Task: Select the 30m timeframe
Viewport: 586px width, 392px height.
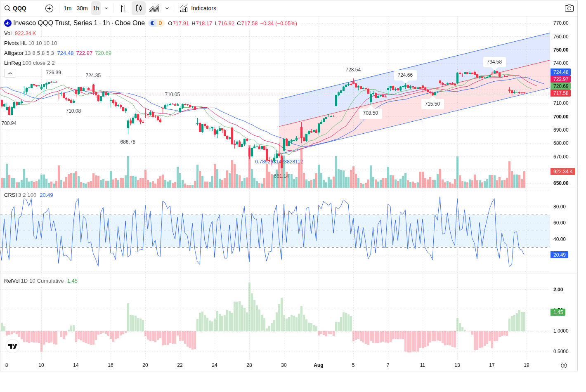Action: point(82,8)
